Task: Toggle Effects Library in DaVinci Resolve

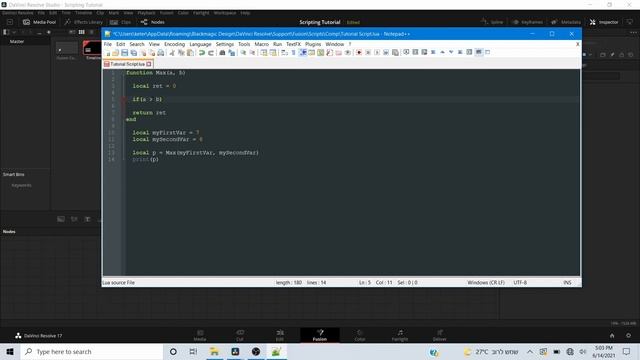Action: (83, 22)
